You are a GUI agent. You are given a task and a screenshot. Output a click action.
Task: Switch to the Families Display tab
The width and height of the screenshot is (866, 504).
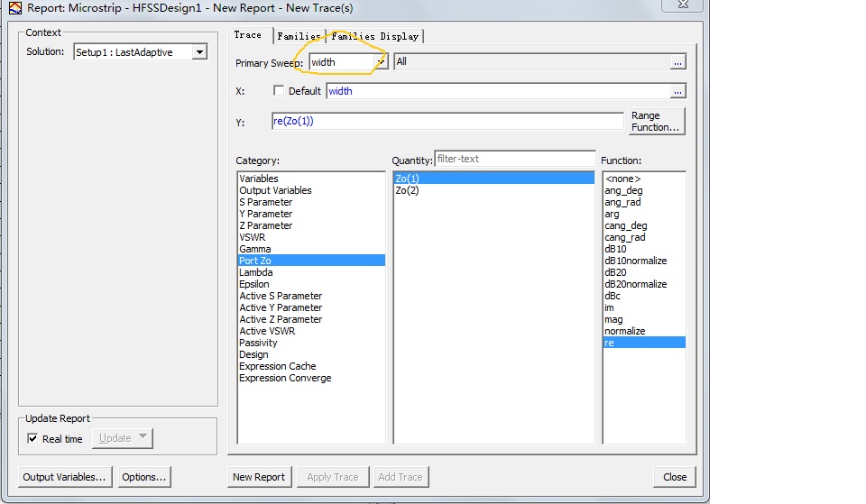pos(375,36)
